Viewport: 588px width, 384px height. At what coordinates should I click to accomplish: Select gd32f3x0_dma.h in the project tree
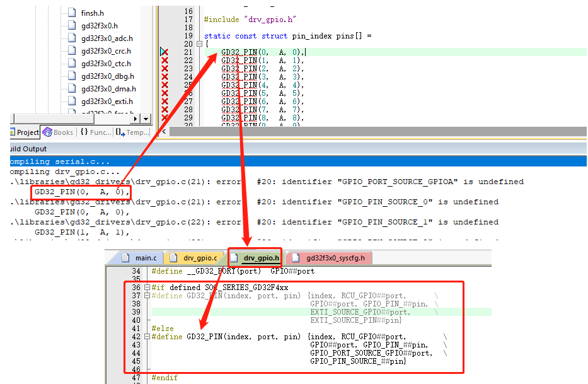coord(109,88)
